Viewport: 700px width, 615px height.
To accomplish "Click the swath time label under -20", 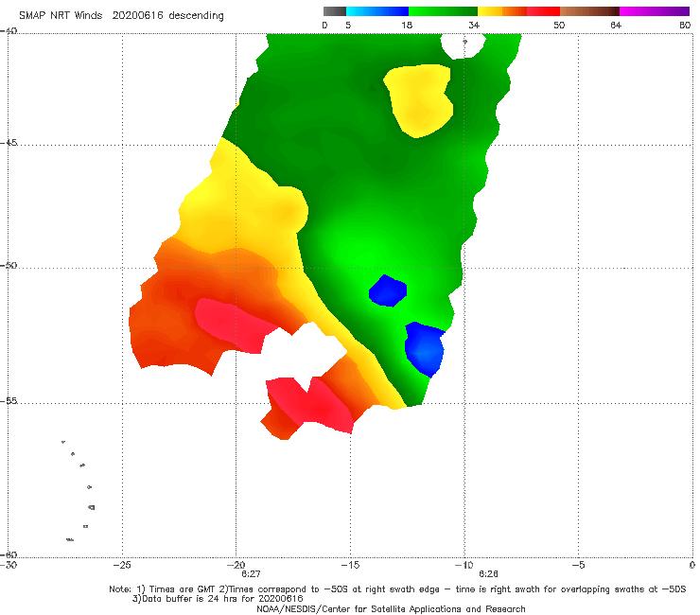I will tap(251, 574).
